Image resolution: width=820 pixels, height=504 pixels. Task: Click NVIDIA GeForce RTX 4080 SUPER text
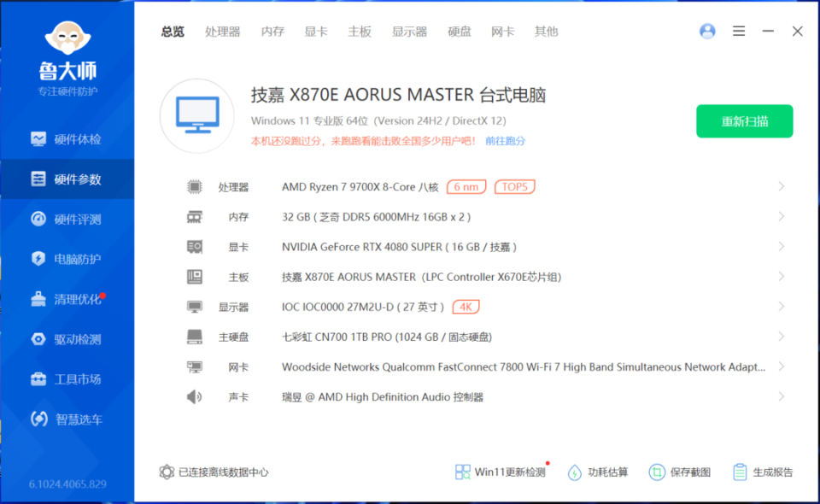point(399,247)
